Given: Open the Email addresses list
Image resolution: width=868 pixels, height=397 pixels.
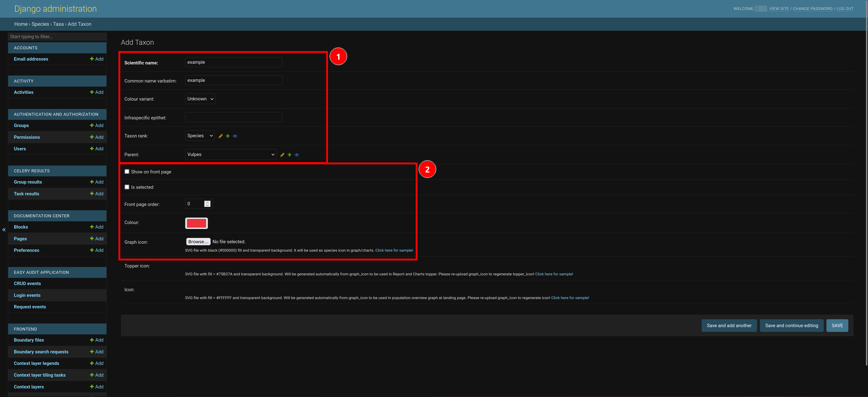Looking at the screenshot, I should [x=31, y=59].
